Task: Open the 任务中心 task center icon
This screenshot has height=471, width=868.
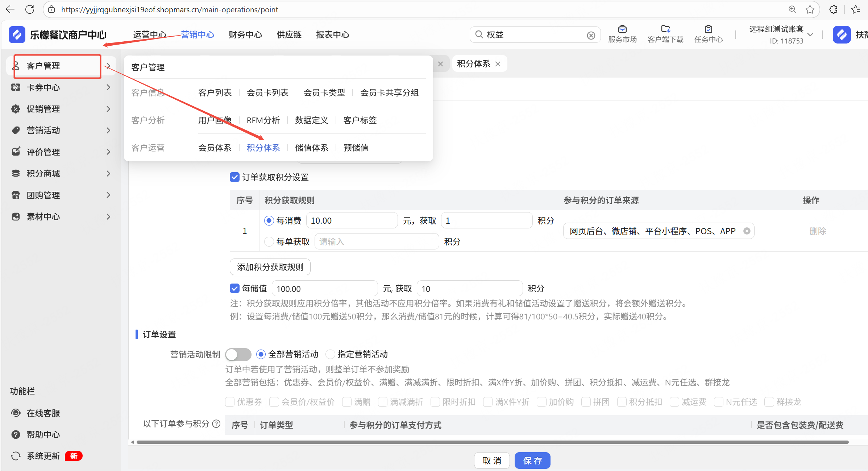Action: coord(708,29)
